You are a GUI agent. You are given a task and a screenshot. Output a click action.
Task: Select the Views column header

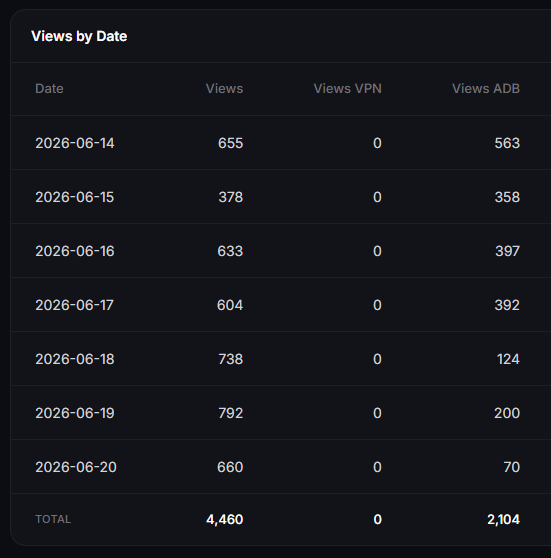click(x=224, y=89)
